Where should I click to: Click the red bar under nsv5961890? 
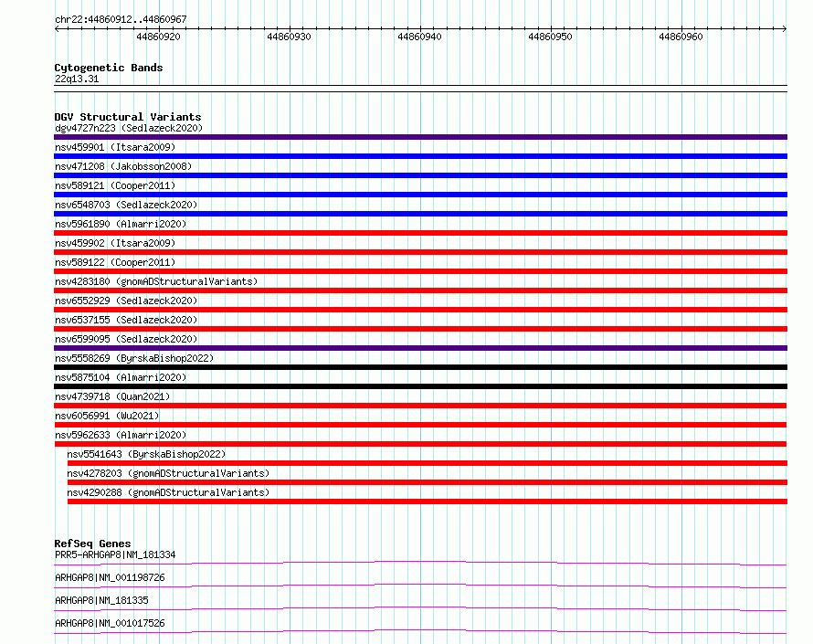point(420,233)
